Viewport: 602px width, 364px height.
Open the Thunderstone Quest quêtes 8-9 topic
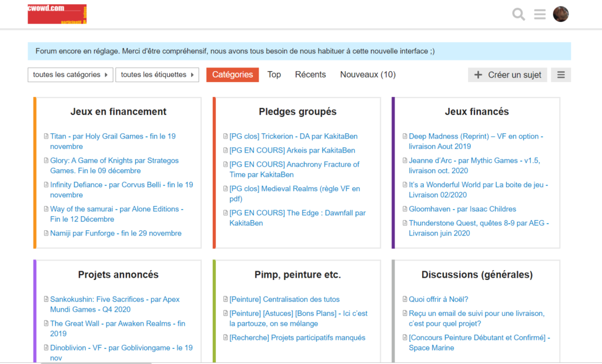coord(479,228)
